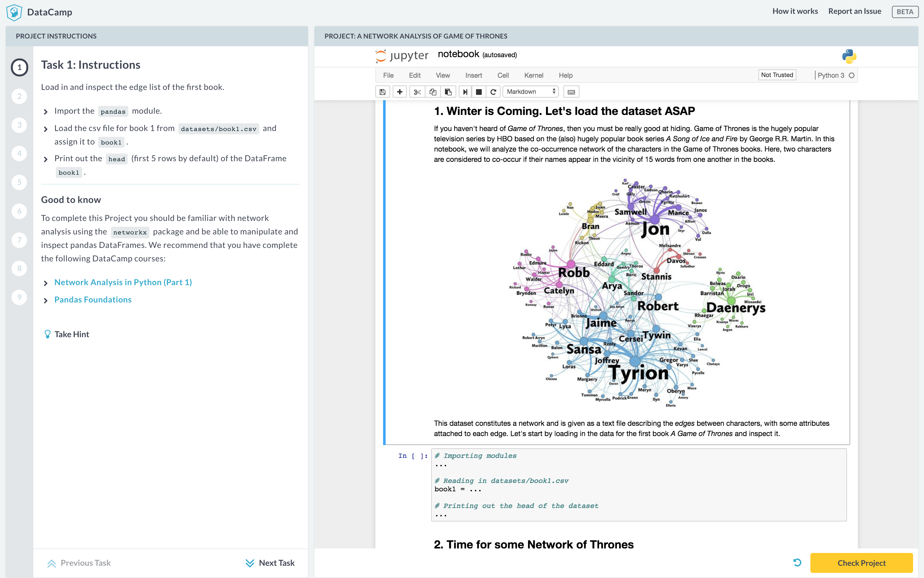Click Take Hint text

click(72, 334)
